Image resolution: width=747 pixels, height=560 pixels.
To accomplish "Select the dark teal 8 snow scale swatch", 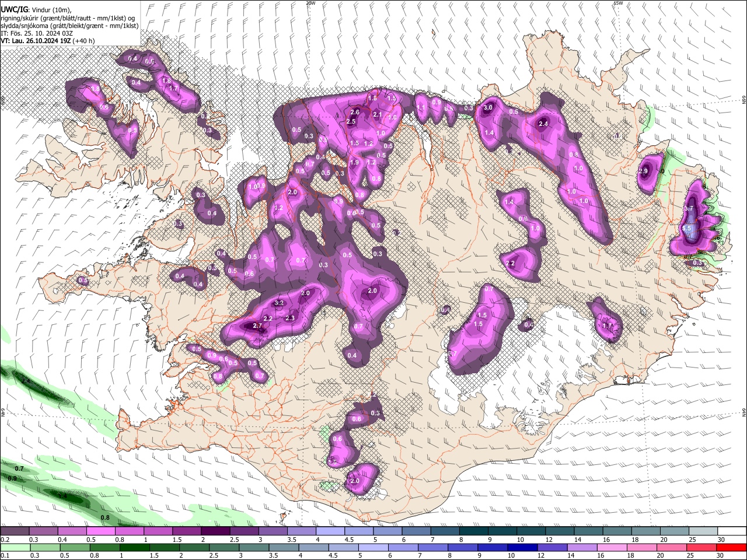I will click(473, 531).
